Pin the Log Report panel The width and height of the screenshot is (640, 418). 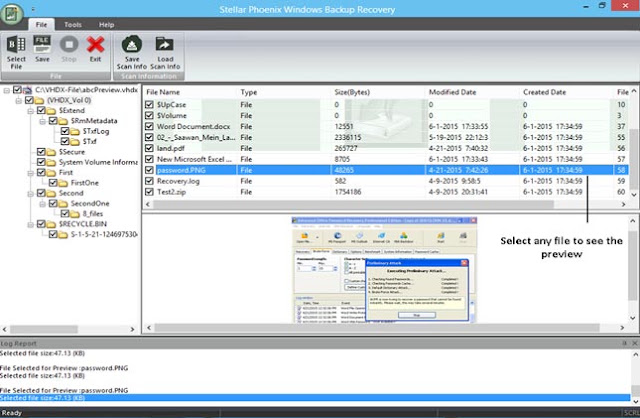pyautogui.click(x=624, y=343)
